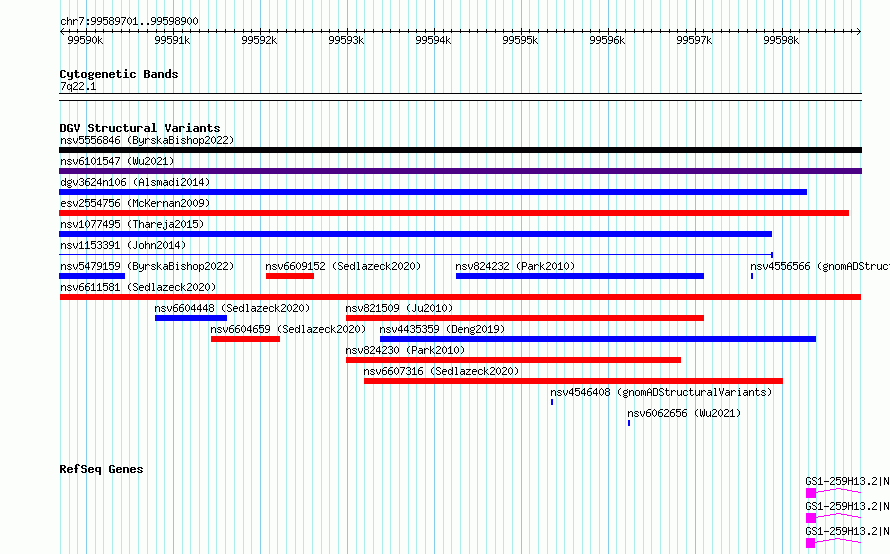Click the blue nsv4435359 variant bar

coord(598,339)
